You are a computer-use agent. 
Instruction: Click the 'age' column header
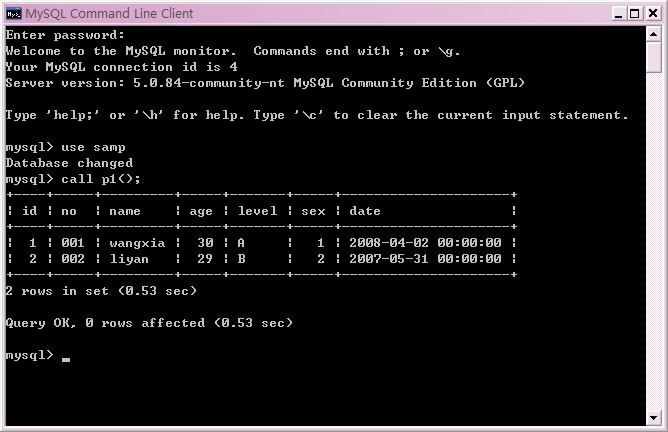pyautogui.click(x=201, y=212)
